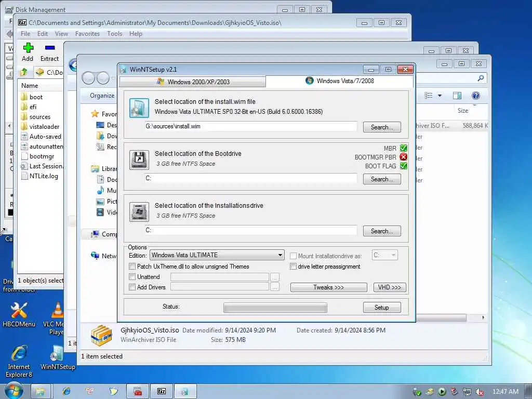Open the Edit menu in 7-Zip
The width and height of the screenshot is (532, 399).
(x=43, y=34)
